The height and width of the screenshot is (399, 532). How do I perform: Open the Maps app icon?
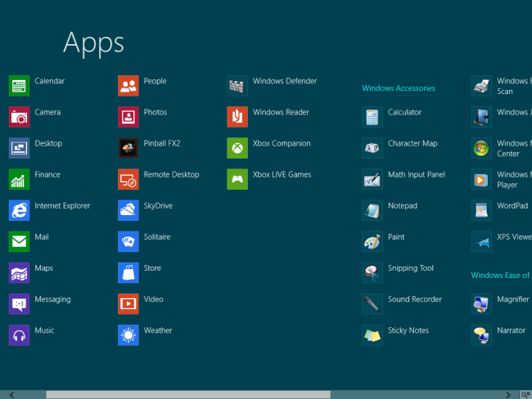pyautogui.click(x=19, y=273)
